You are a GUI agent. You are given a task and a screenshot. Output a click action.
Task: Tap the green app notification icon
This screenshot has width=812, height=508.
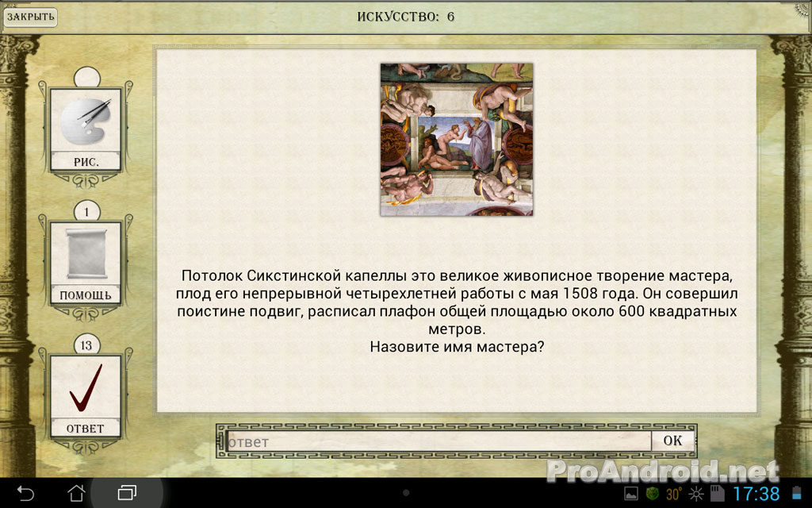pyautogui.click(x=653, y=494)
